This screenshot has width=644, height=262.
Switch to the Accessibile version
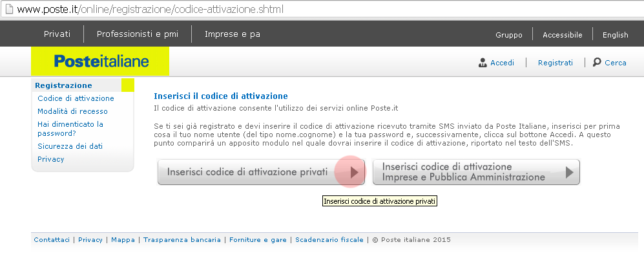[562, 35]
